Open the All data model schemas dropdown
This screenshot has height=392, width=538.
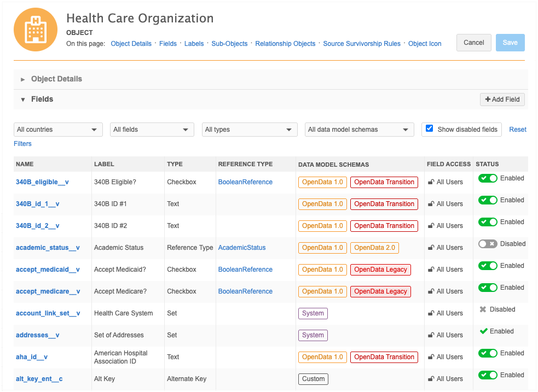[359, 130]
